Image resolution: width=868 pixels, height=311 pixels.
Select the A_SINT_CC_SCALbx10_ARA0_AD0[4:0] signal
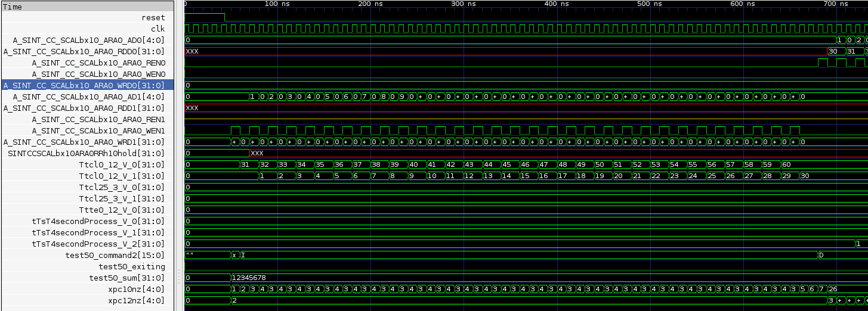[x=88, y=40]
